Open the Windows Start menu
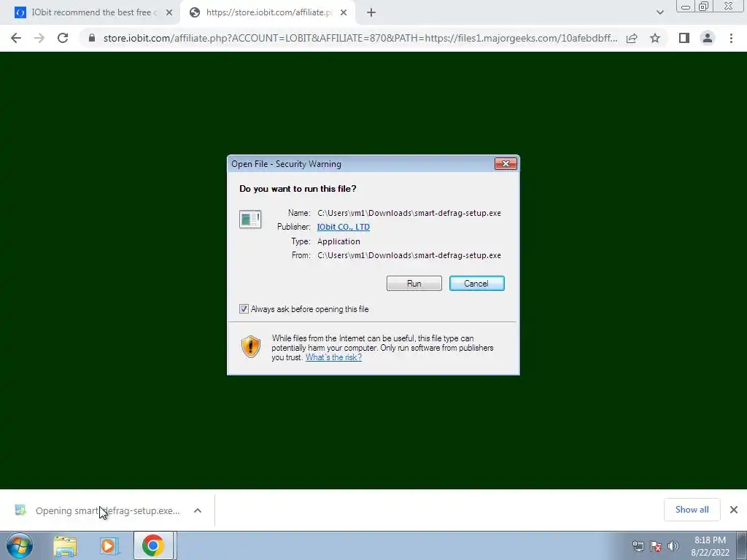 [19, 545]
